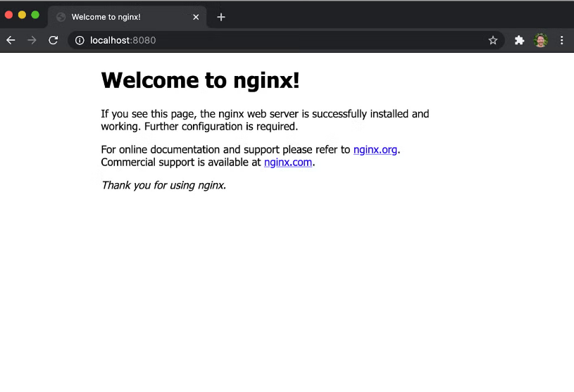
Task: View site information icon in address bar
Action: [80, 40]
